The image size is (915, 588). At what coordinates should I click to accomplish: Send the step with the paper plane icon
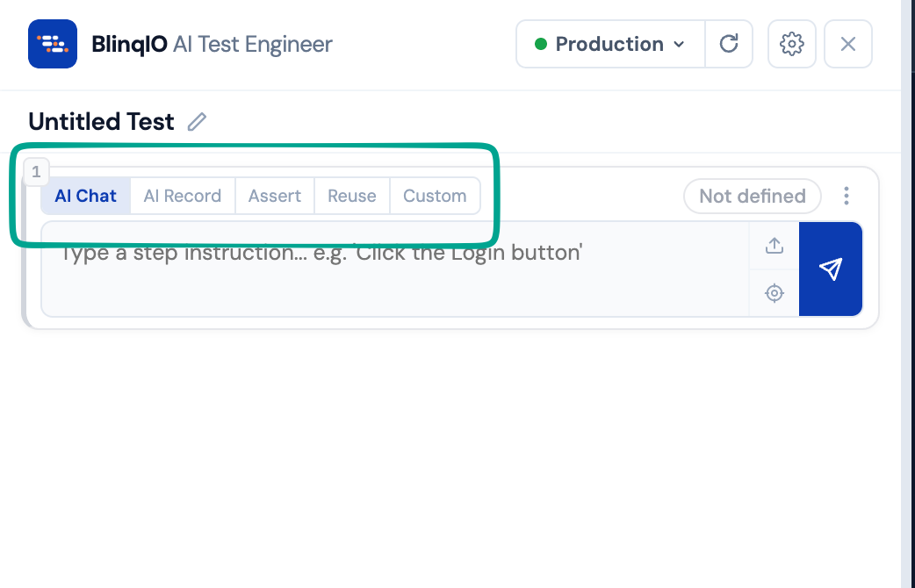pyautogui.click(x=830, y=269)
